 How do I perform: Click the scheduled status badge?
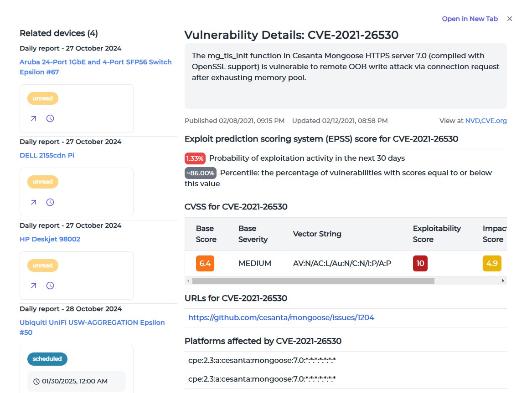pos(47,359)
